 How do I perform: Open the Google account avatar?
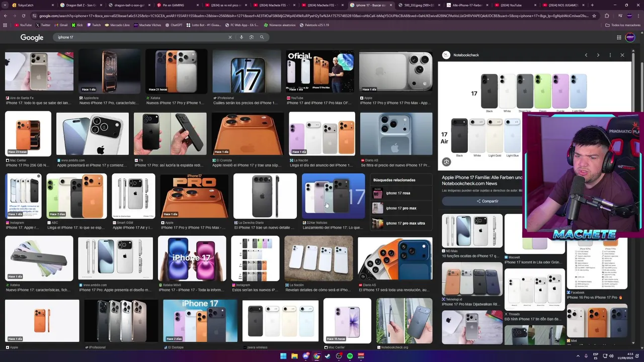pos(630,37)
